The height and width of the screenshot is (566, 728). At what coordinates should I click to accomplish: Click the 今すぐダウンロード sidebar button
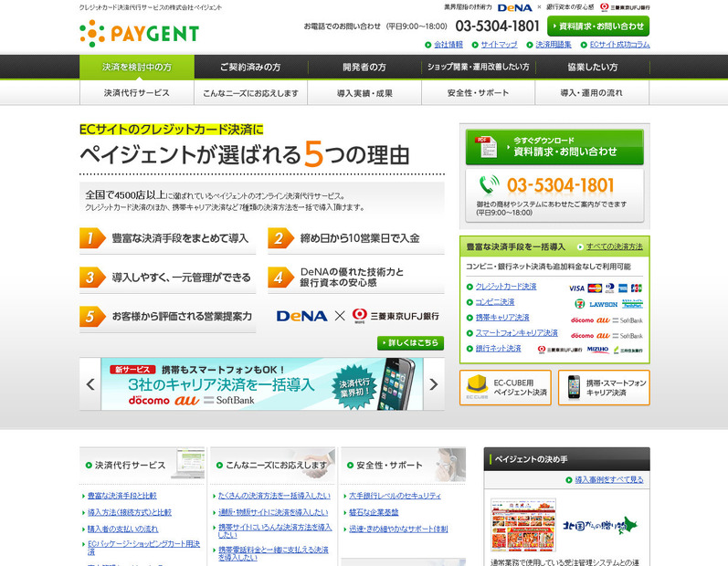pyautogui.click(x=554, y=147)
